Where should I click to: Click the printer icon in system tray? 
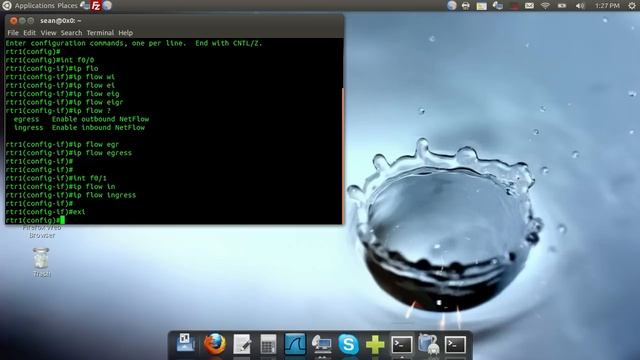coord(466,6)
